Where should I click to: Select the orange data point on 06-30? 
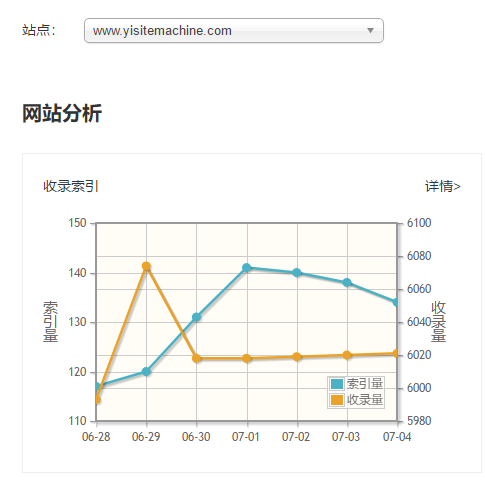click(197, 358)
